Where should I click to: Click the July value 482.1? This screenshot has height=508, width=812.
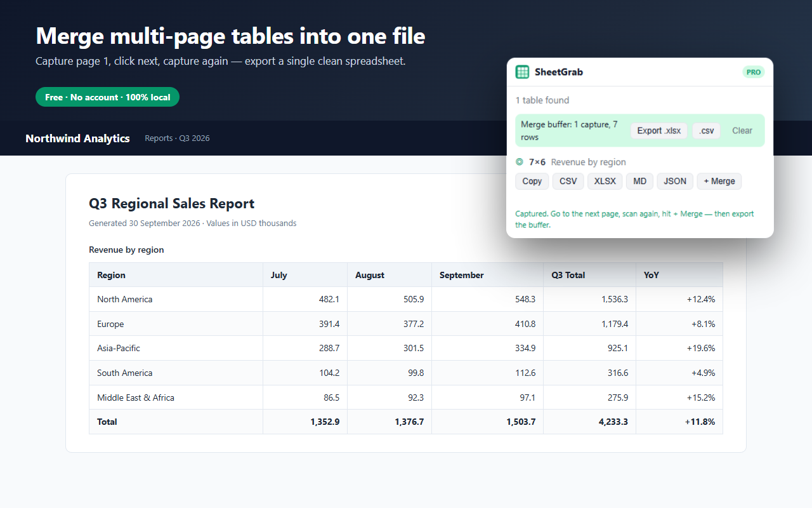(x=329, y=299)
